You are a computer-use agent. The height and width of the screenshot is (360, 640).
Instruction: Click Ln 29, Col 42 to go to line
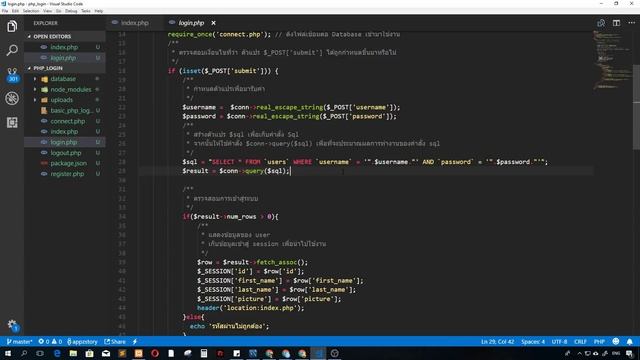[x=497, y=342]
